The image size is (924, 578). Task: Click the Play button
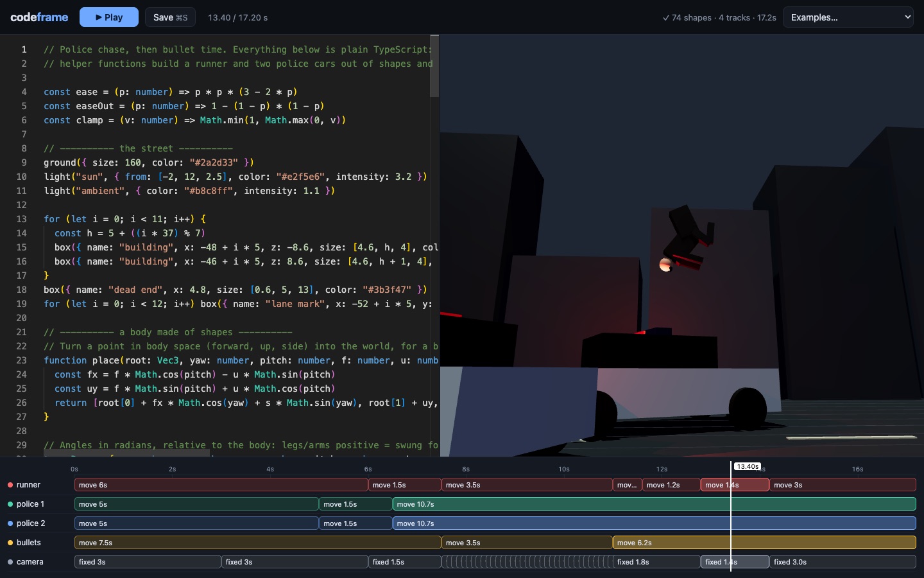click(x=109, y=17)
